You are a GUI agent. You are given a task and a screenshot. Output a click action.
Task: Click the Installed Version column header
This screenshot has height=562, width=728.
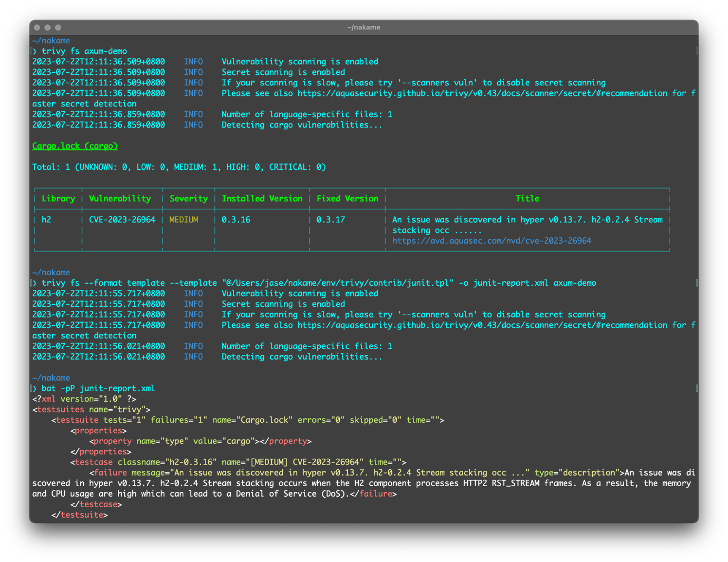pos(262,199)
